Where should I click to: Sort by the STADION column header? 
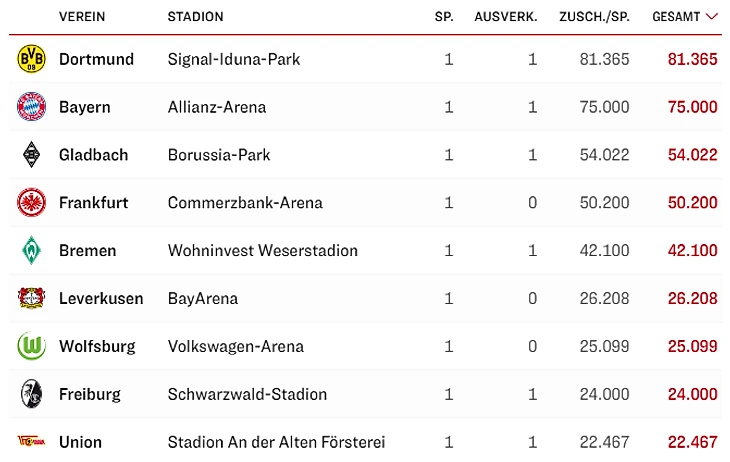[195, 17]
